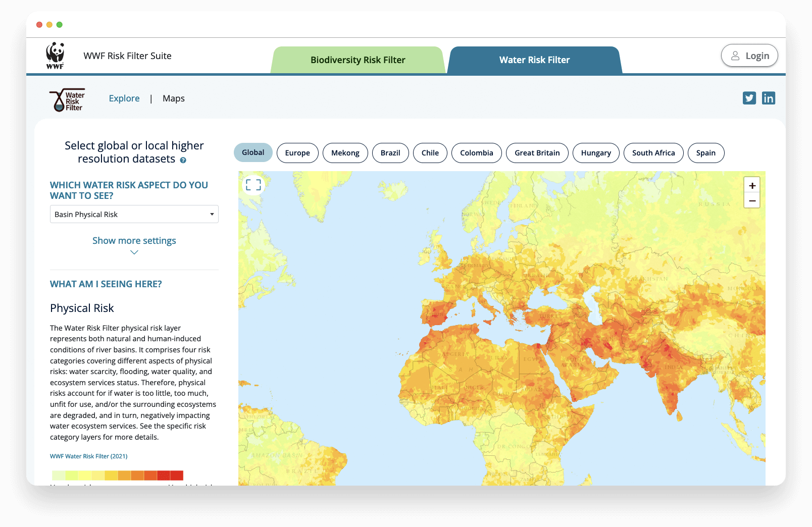Image resolution: width=812 pixels, height=527 pixels.
Task: Zoom the map in with the plus icon
Action: (x=752, y=185)
